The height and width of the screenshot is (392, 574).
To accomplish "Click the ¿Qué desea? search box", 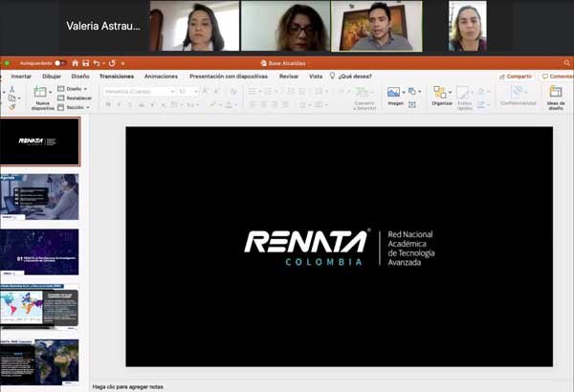I will 355,76.
